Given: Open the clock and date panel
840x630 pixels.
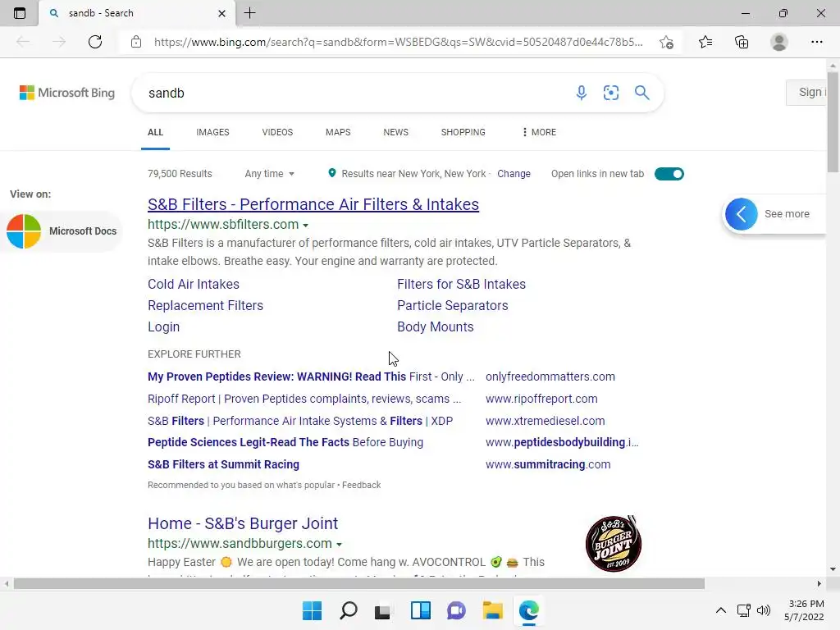Looking at the screenshot, I should [x=804, y=610].
